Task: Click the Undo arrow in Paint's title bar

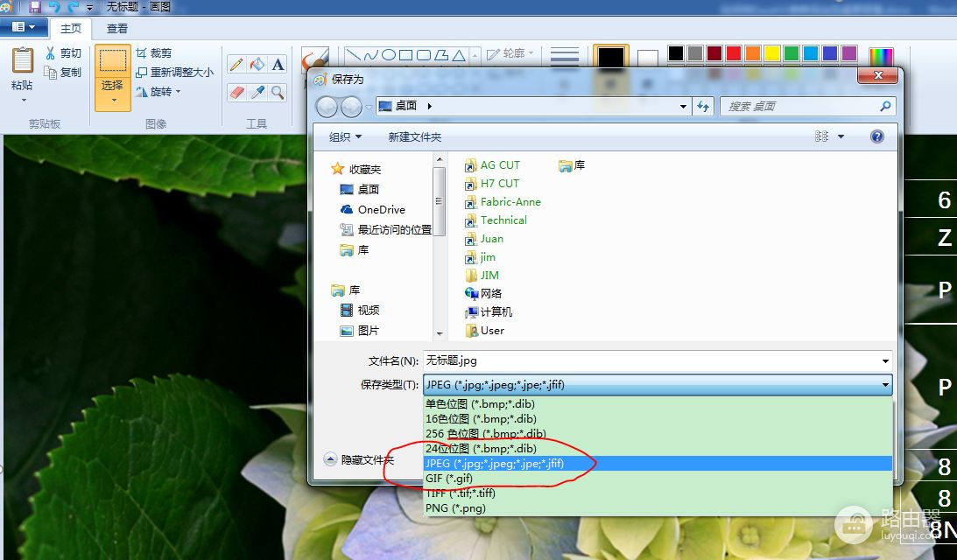Action: coord(54,7)
